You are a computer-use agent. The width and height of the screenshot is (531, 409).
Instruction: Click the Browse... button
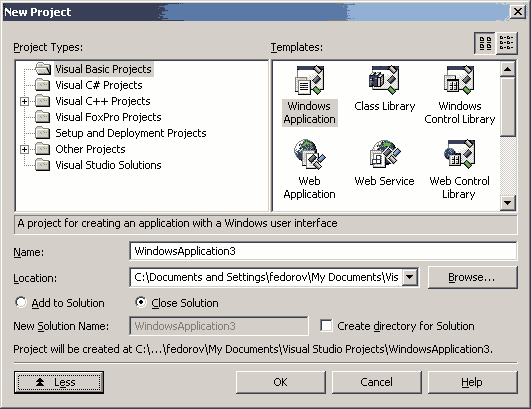click(472, 277)
